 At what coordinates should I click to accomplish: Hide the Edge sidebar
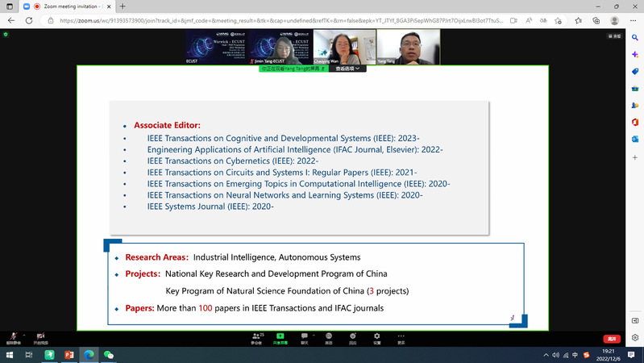click(x=635, y=321)
